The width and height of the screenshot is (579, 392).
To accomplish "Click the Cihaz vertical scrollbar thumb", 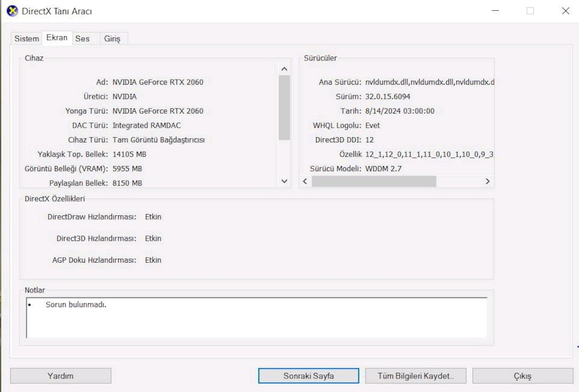I will [284, 108].
